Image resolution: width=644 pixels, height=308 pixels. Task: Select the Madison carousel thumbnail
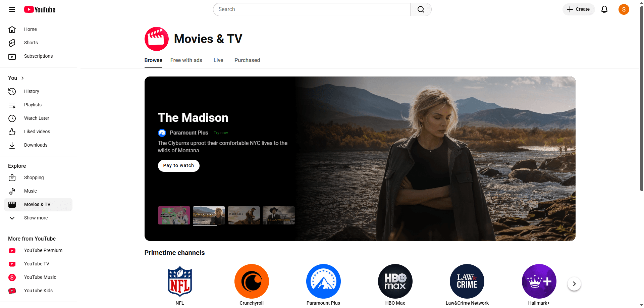coord(209,215)
